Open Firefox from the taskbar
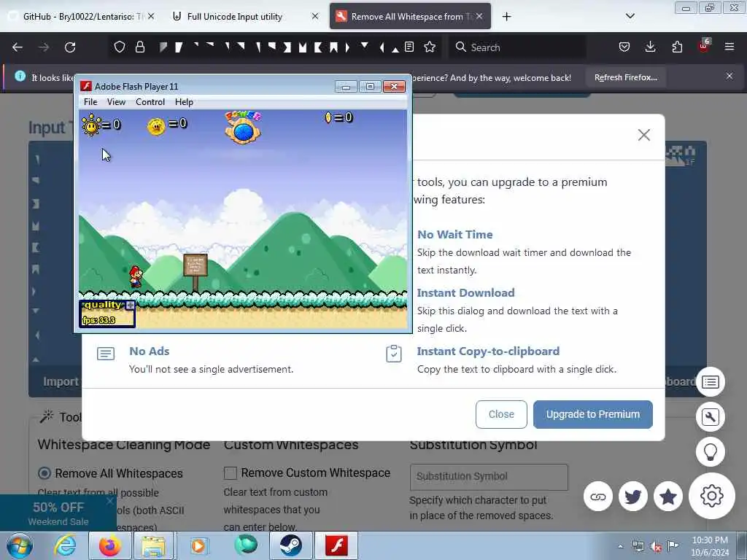 coord(110,545)
